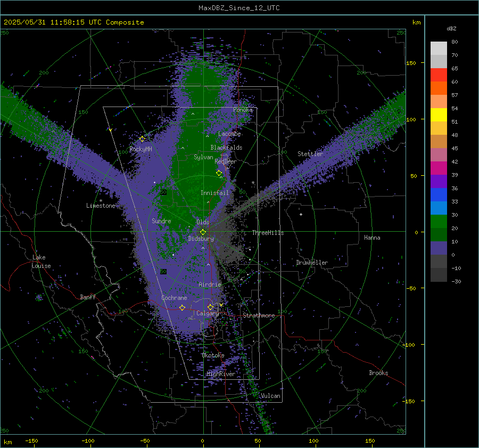Click the light orange 54–57 dBZ swatch
Screen dimensions: 479x448
tap(439, 102)
